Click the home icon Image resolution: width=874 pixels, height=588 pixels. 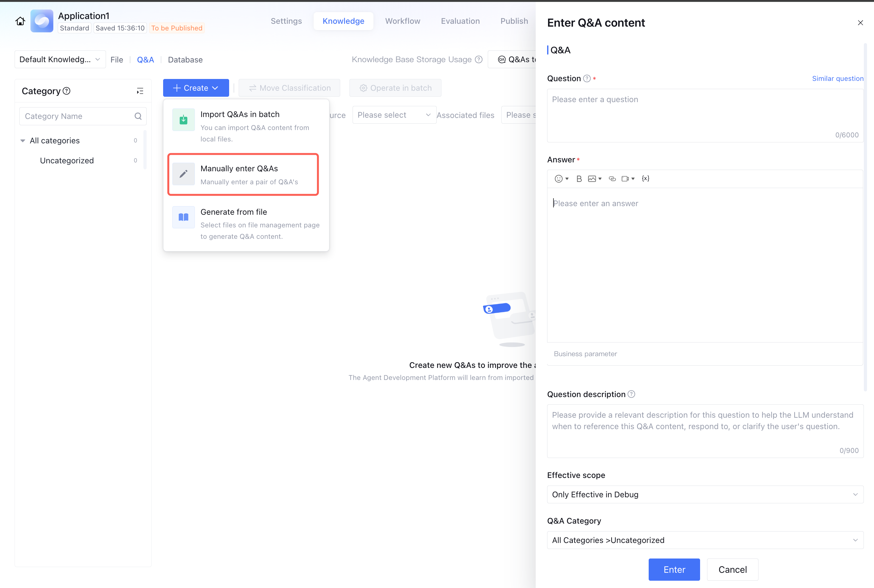point(20,21)
